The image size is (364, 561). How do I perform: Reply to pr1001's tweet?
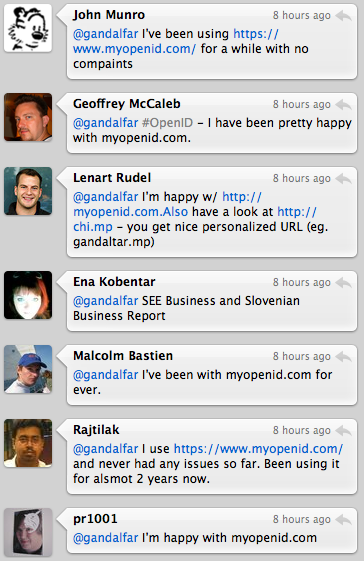[344, 520]
